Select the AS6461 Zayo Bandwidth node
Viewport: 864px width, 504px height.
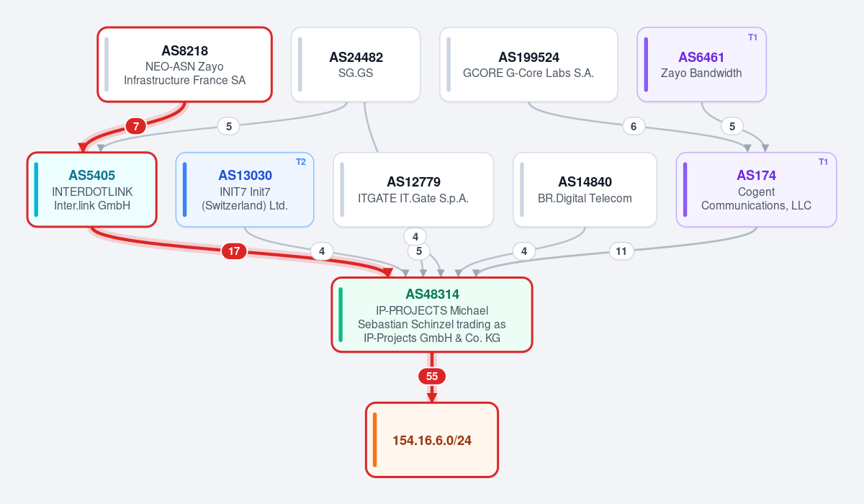pos(701,65)
